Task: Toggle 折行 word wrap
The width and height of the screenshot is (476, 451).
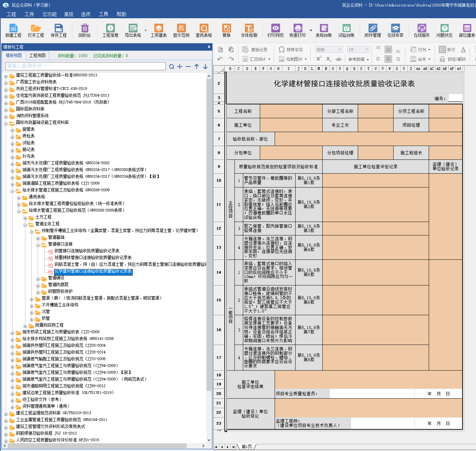Action: point(447,50)
